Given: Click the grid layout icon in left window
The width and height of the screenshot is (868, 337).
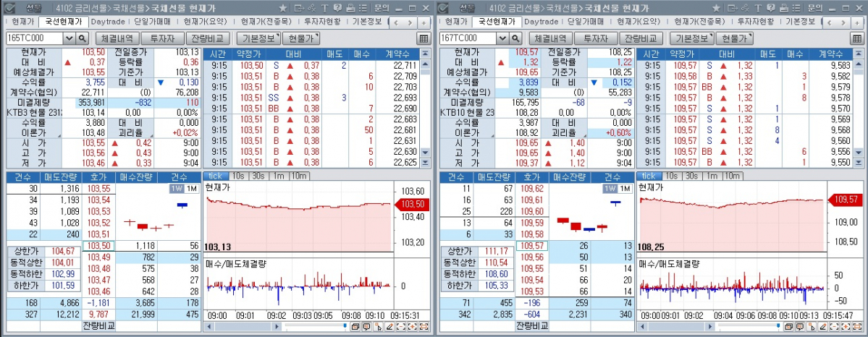Looking at the screenshot, I should click(x=424, y=38).
